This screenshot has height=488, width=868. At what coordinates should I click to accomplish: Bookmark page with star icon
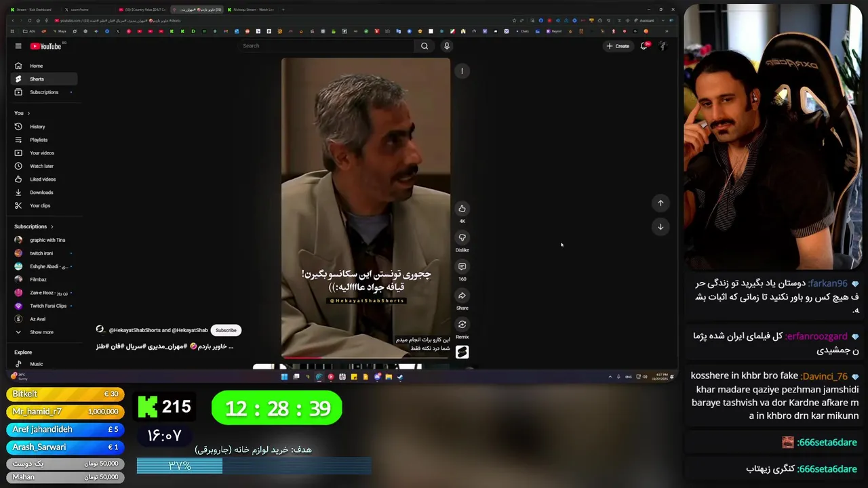pos(513,20)
